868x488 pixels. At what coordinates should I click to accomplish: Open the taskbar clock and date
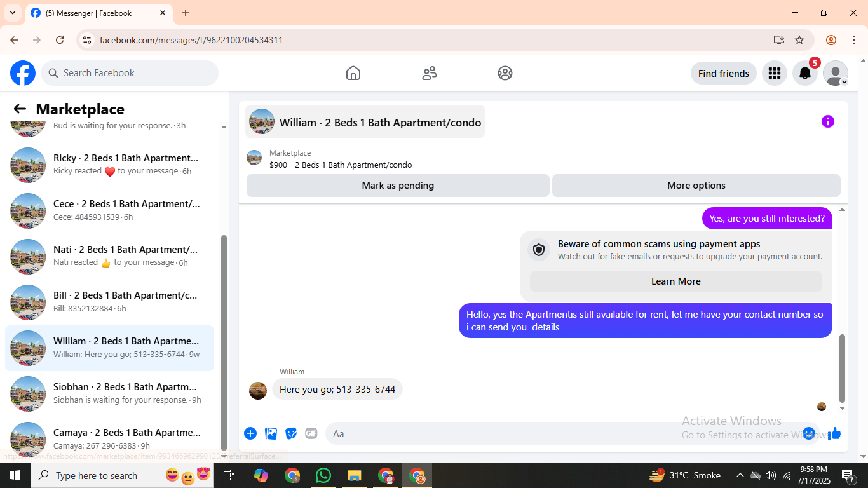tap(813, 475)
